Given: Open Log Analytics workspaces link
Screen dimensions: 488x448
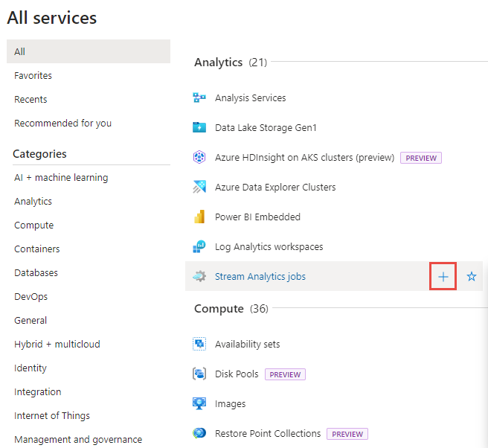Looking at the screenshot, I should 269,247.
